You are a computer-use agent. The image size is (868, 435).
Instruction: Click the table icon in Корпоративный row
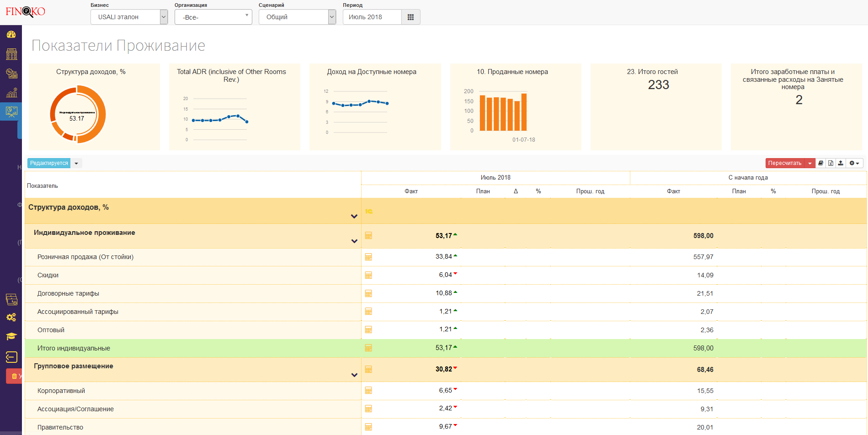(x=368, y=391)
